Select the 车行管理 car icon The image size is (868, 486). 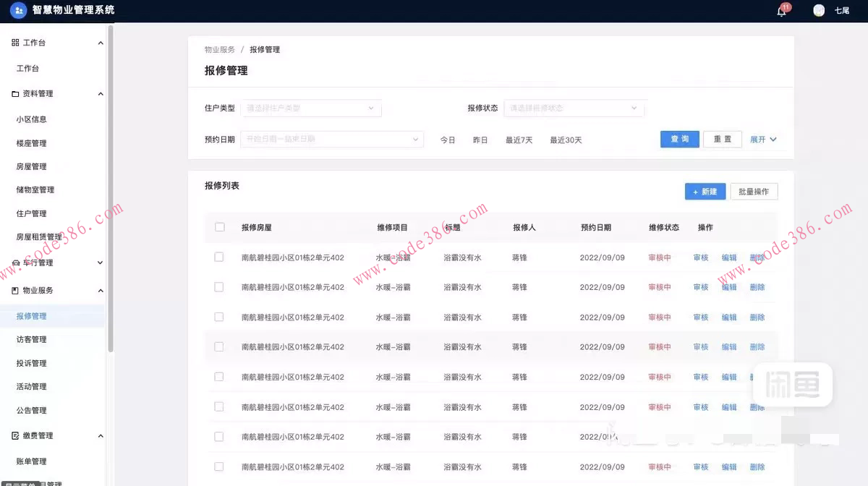(16, 263)
